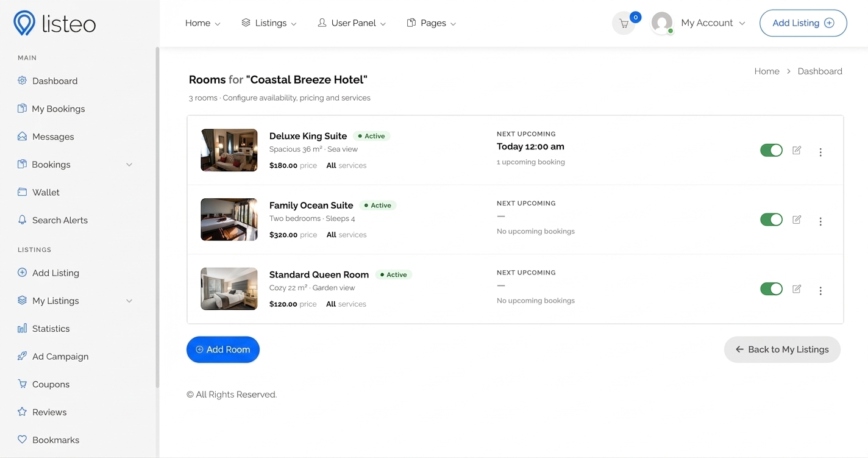Click the $120.00 price text
868x458 pixels.
pyautogui.click(x=283, y=304)
